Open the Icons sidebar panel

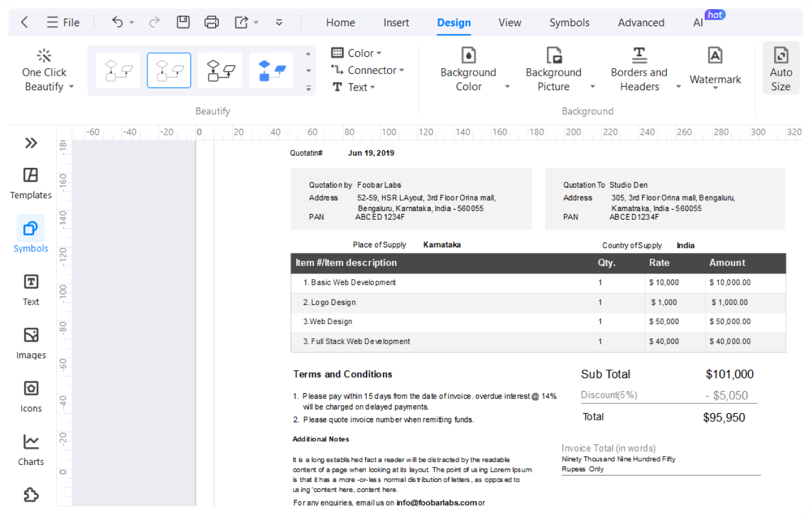pos(30,397)
